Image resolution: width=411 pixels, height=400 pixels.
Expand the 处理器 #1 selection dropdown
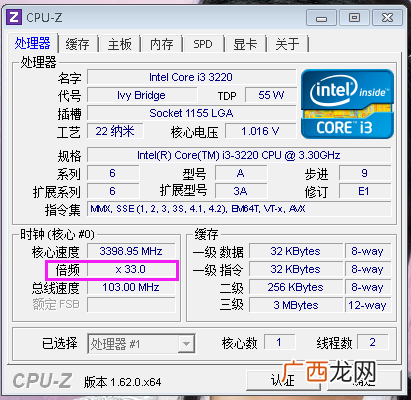(x=186, y=344)
